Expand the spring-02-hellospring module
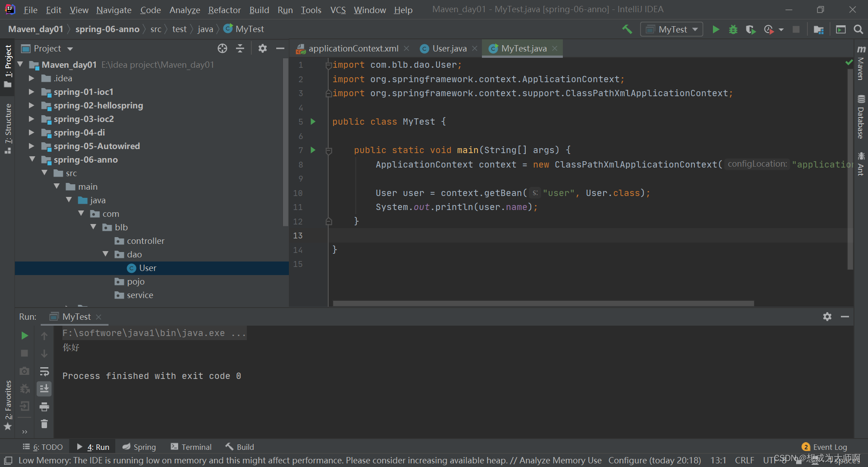868x467 pixels. (31, 105)
